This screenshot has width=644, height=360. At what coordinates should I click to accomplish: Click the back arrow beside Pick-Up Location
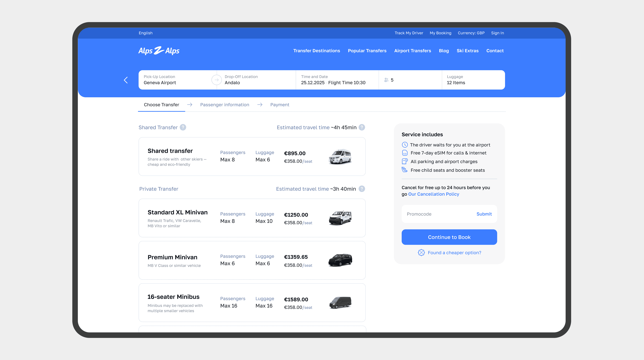tap(126, 80)
